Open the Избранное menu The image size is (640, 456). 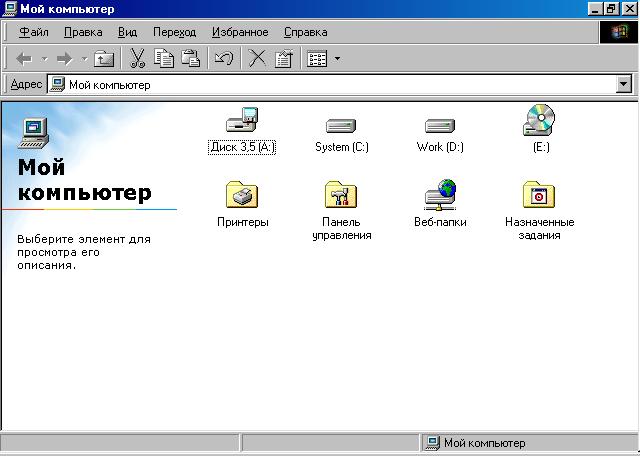pyautogui.click(x=240, y=32)
